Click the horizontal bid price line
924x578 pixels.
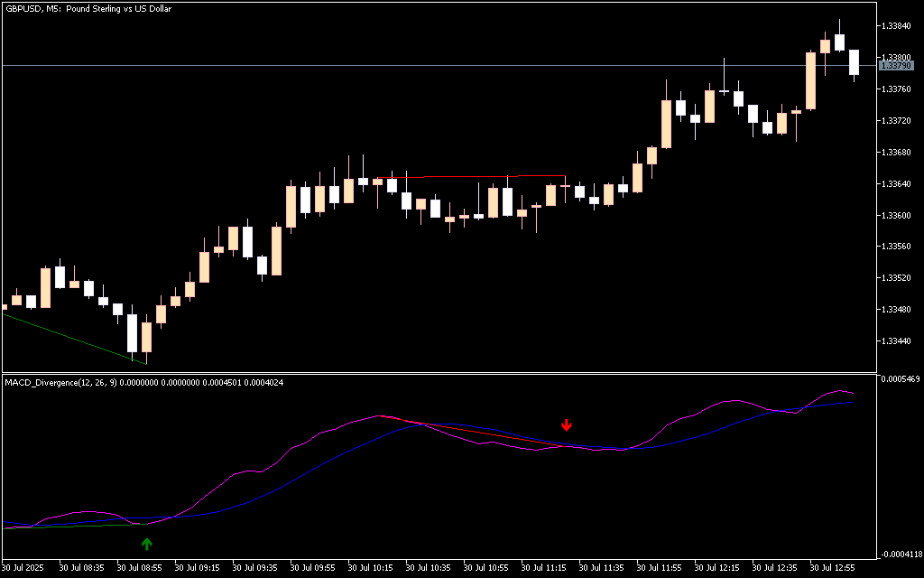451,66
